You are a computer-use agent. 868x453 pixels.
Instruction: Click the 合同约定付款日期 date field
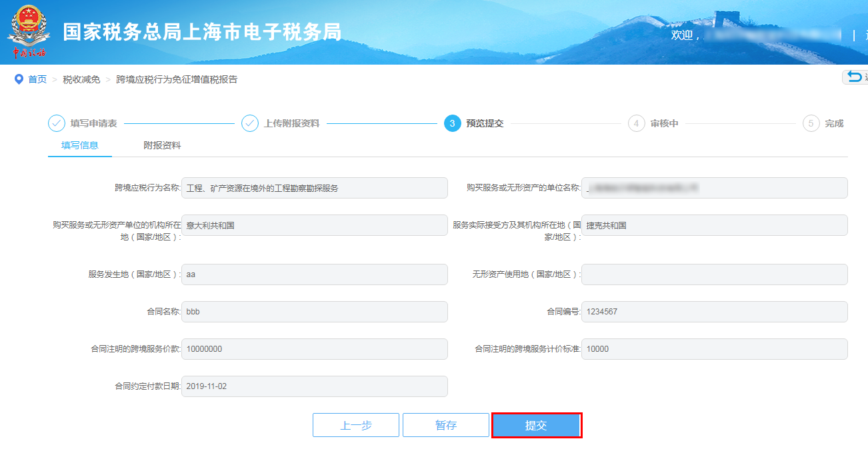pyautogui.click(x=315, y=386)
